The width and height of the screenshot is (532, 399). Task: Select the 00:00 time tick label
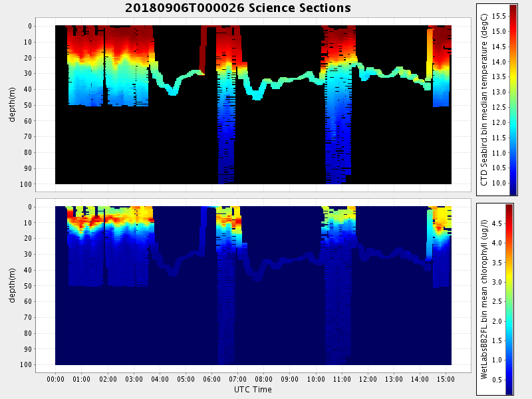pos(56,379)
